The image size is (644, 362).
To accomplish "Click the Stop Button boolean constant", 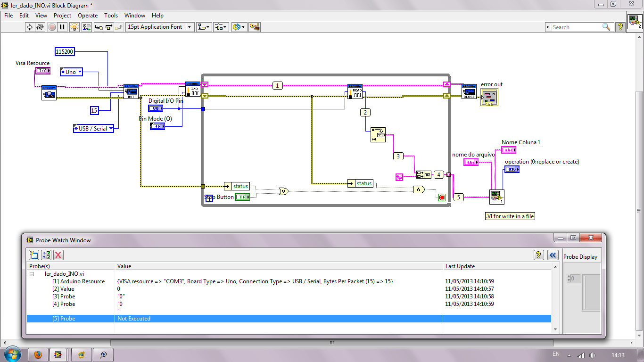I will coord(241,197).
